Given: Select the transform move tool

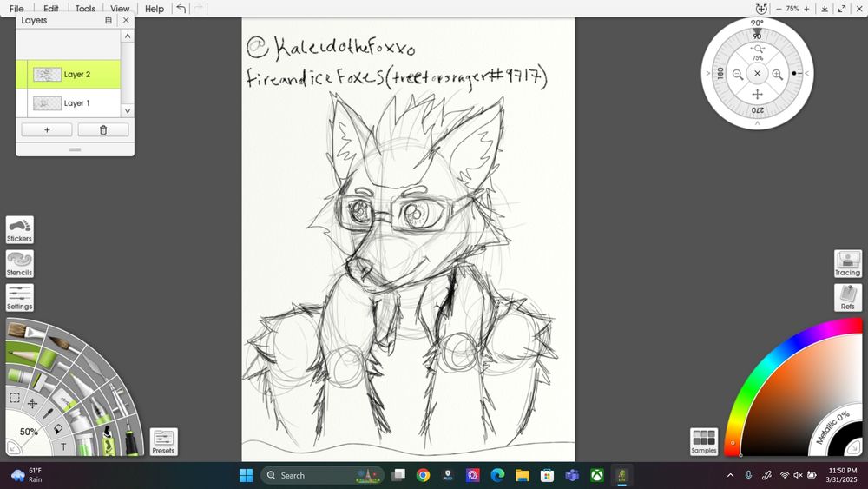Looking at the screenshot, I should pos(32,403).
